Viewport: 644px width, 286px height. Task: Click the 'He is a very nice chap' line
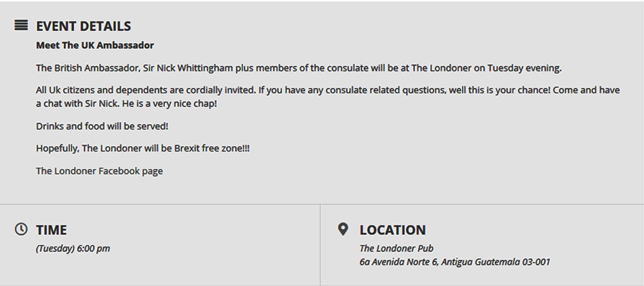tap(169, 104)
